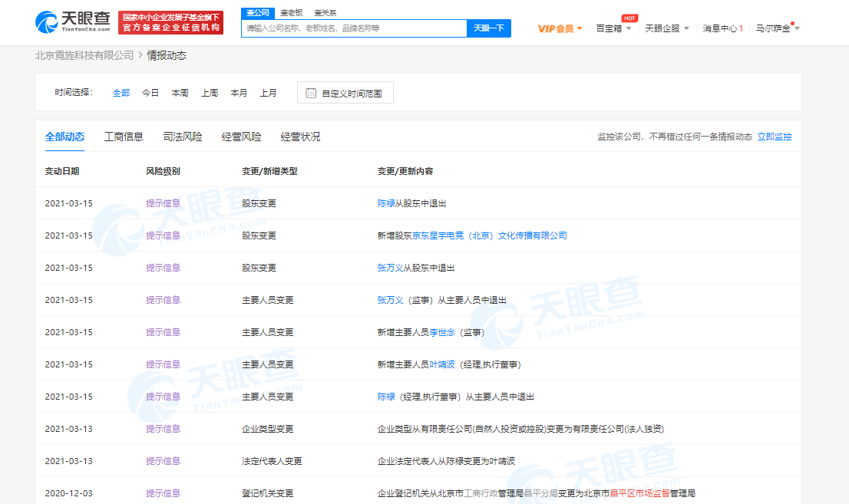849x504 pixels.
Task: Open 陈禄 (经理,执行董事) link
Action: point(386,397)
